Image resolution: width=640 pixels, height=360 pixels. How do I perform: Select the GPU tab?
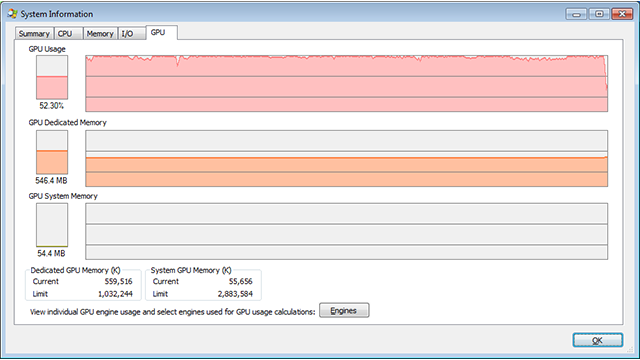point(161,33)
